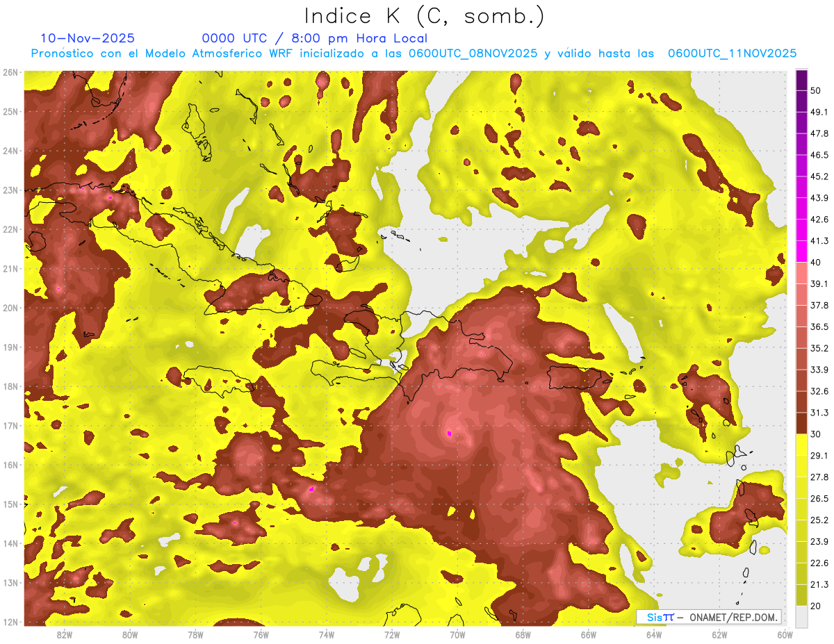The image size is (834, 644).
Task: Click the colorbar value '41.3'
Action: [819, 241]
